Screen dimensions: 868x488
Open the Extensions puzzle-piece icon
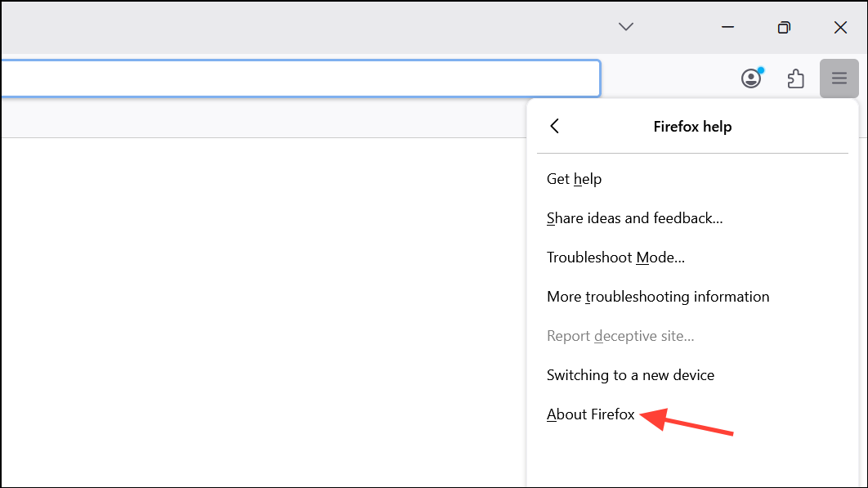(x=795, y=78)
